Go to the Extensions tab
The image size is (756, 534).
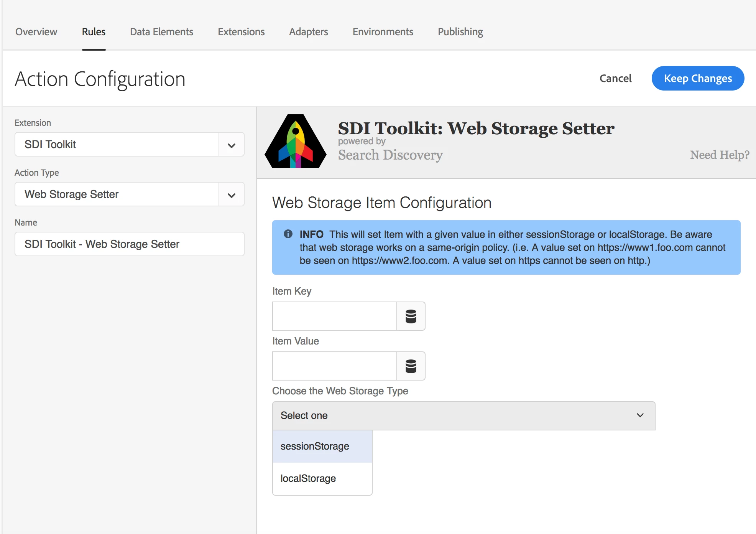(241, 32)
